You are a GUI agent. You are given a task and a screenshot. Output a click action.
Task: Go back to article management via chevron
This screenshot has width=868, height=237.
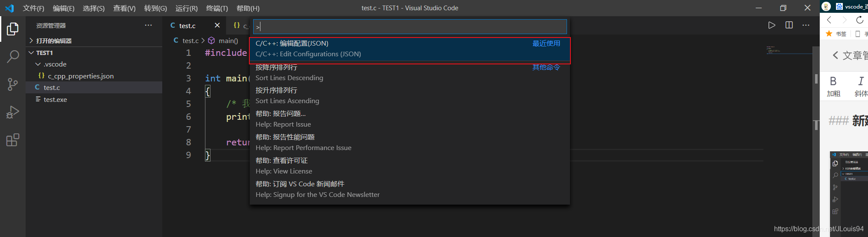tap(836, 55)
